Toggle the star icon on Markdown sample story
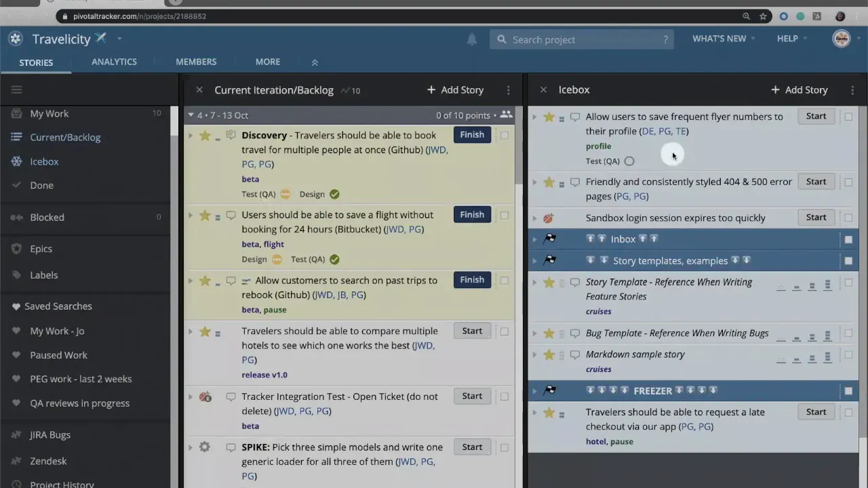Screen dimensions: 868x488 tap(549, 354)
